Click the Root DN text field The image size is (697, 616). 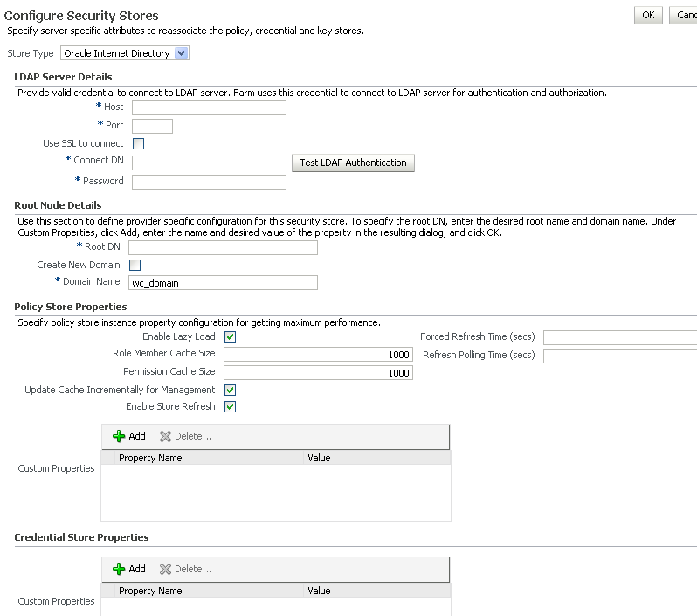tap(223, 247)
